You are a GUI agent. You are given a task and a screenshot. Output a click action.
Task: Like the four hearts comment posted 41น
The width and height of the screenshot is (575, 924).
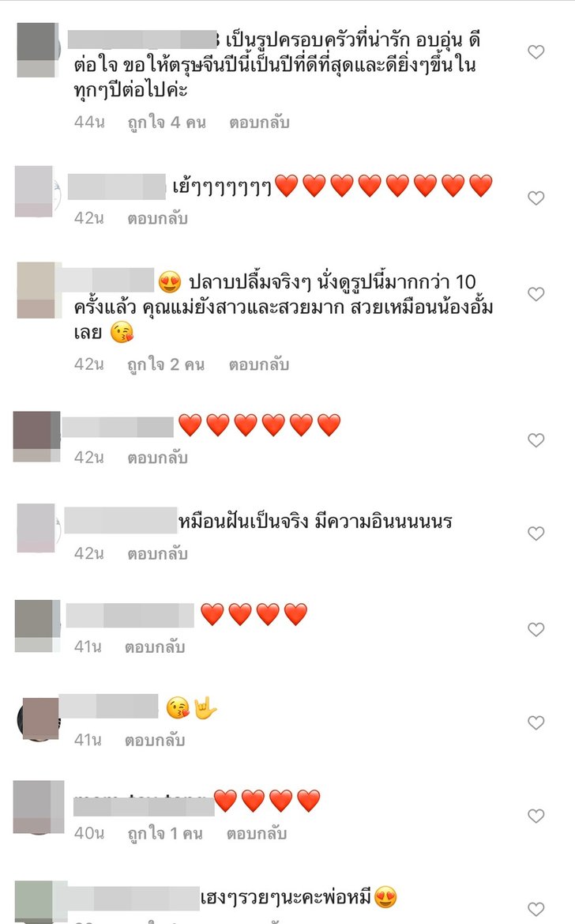tap(536, 629)
